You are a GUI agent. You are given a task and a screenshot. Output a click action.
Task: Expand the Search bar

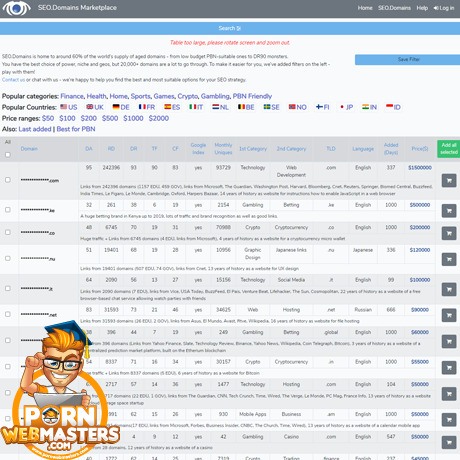(x=230, y=28)
